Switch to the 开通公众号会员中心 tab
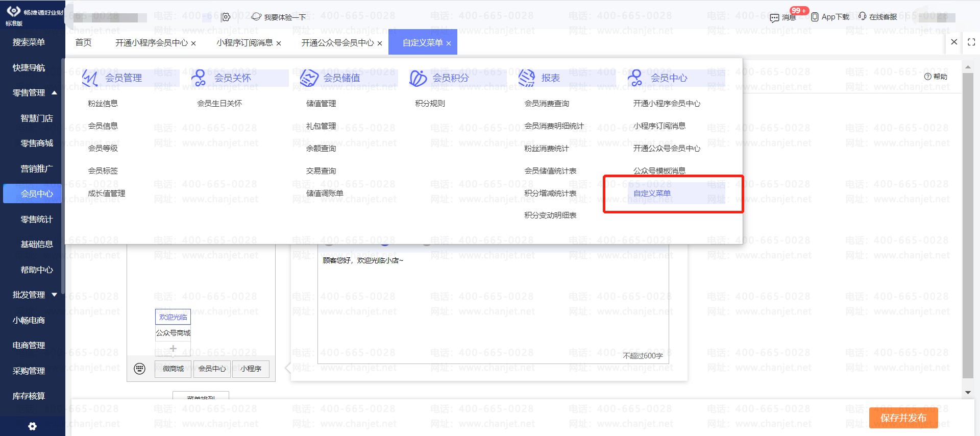The width and height of the screenshot is (980, 436). click(337, 43)
